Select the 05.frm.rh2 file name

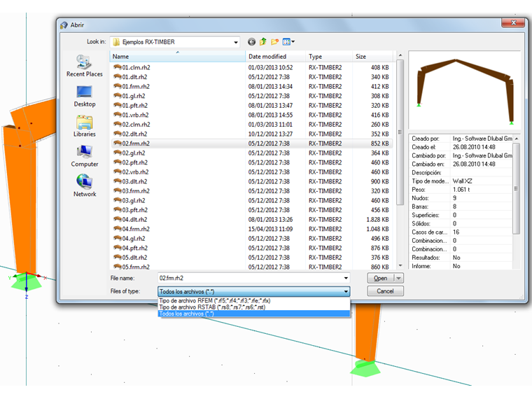click(x=136, y=267)
